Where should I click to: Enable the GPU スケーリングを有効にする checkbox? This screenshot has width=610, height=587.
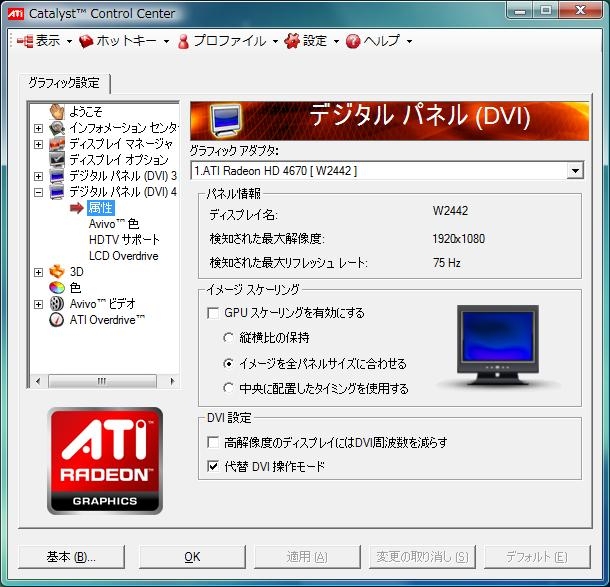click(213, 313)
